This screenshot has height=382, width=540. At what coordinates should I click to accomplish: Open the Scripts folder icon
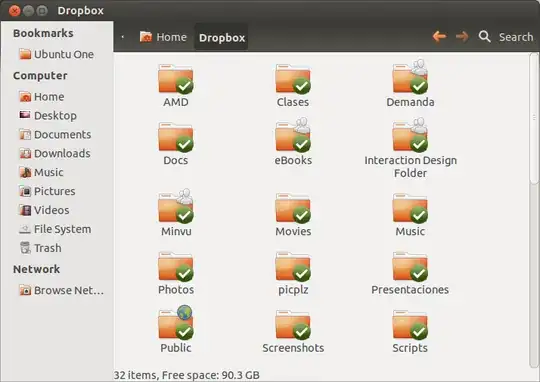pos(410,325)
